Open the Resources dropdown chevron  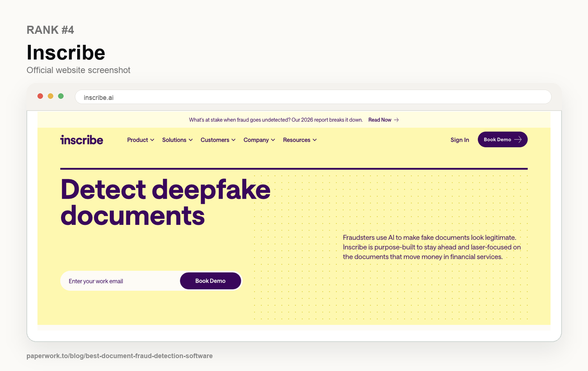coord(315,140)
